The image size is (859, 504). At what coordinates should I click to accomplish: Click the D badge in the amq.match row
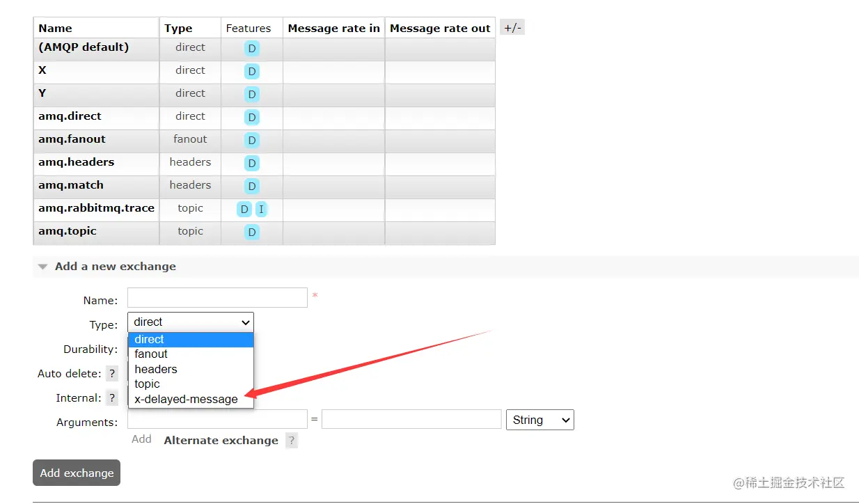click(x=252, y=186)
